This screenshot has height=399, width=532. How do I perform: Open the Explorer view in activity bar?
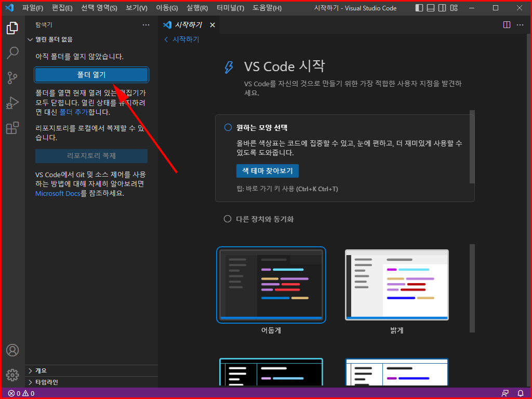[x=12, y=28]
